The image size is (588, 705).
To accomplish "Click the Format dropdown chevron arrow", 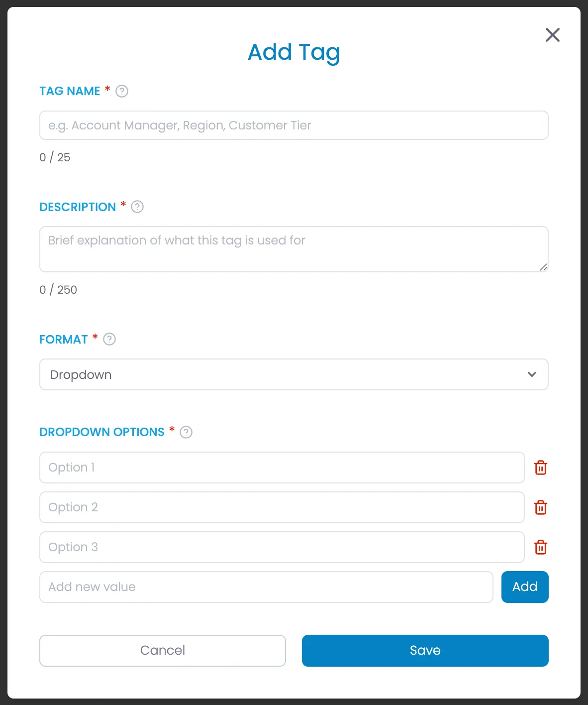I will tap(532, 374).
